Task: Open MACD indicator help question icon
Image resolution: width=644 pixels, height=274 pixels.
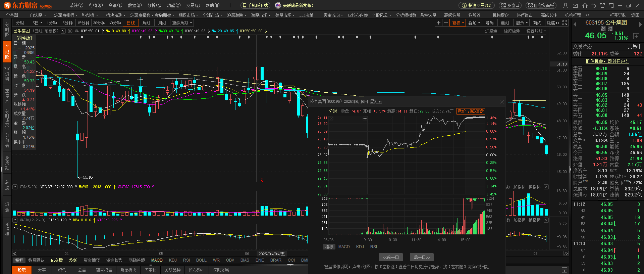Action: tap(15, 220)
